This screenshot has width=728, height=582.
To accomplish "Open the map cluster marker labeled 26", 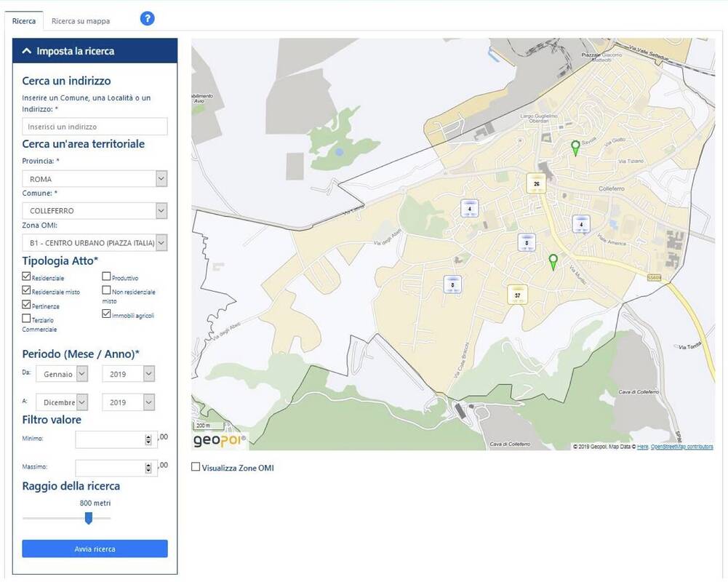I will click(x=536, y=183).
